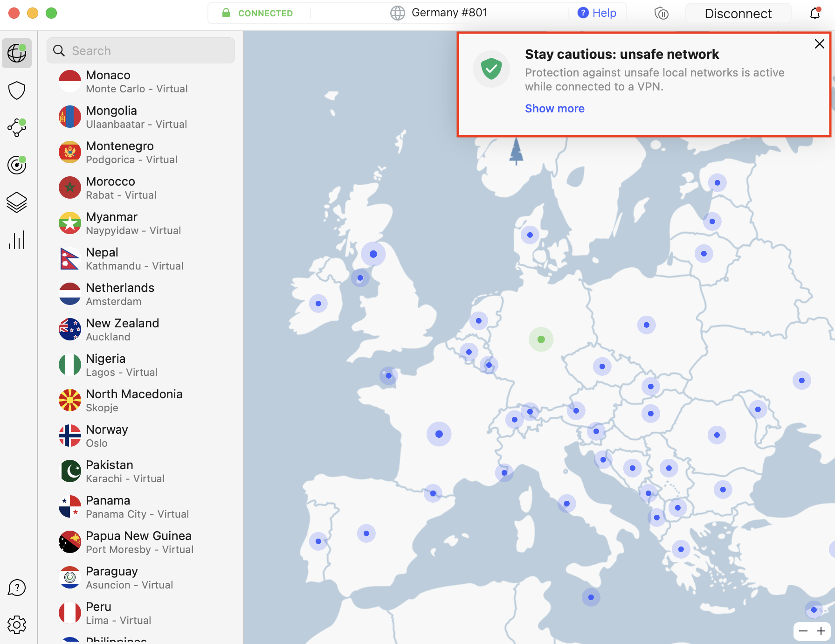835x644 pixels.
Task: Pause the VPN connection using the pause icon
Action: [661, 14]
